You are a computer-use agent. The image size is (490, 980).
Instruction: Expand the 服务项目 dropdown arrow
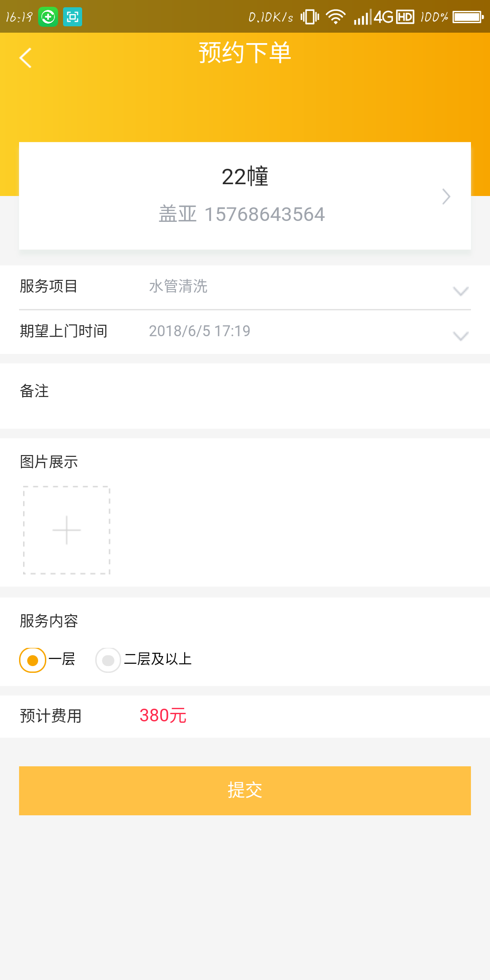(x=461, y=291)
